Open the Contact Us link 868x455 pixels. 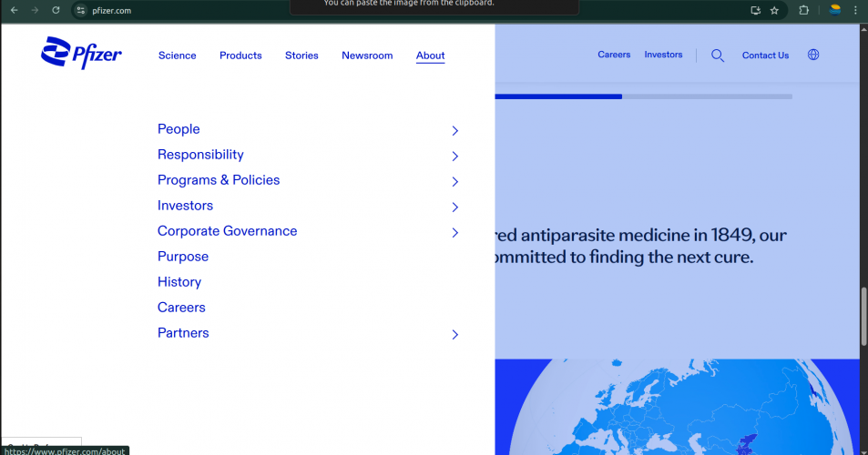click(765, 56)
